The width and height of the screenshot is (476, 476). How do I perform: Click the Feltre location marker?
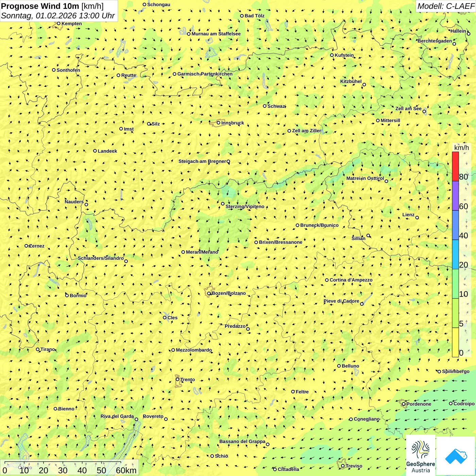(293, 392)
